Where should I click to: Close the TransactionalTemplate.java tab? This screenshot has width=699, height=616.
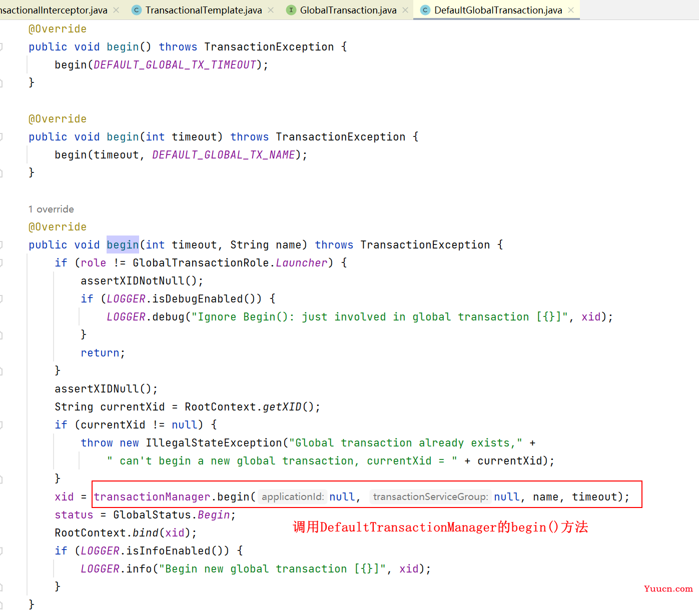coord(271,10)
